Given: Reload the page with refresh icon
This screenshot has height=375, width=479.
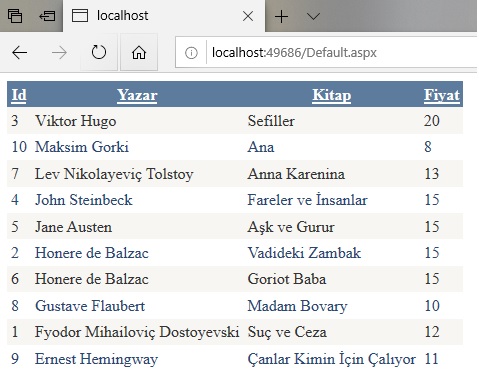Looking at the screenshot, I should 99,52.
